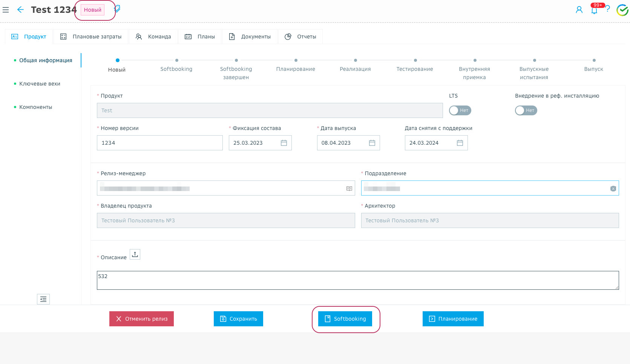
Task: Open notifications bell with 99+ badge
Action: 594,10
